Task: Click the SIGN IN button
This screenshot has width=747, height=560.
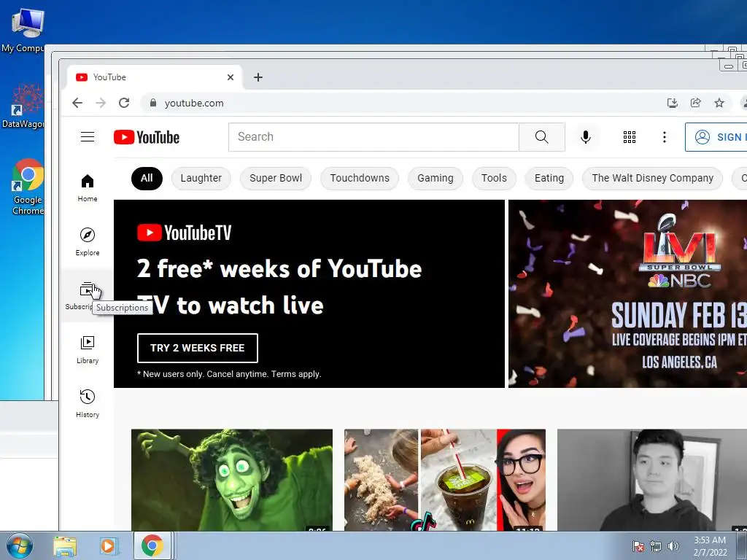Action: [716, 137]
